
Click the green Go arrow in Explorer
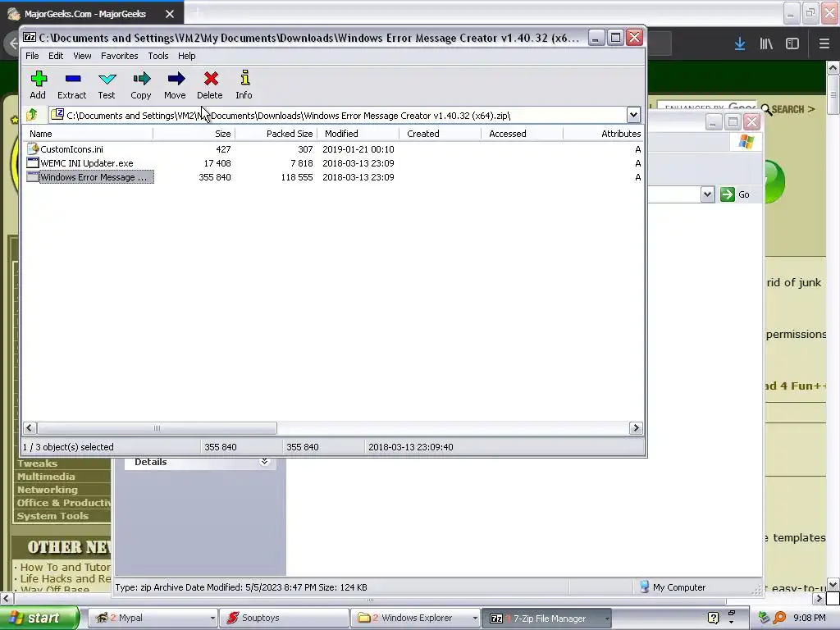coord(728,194)
